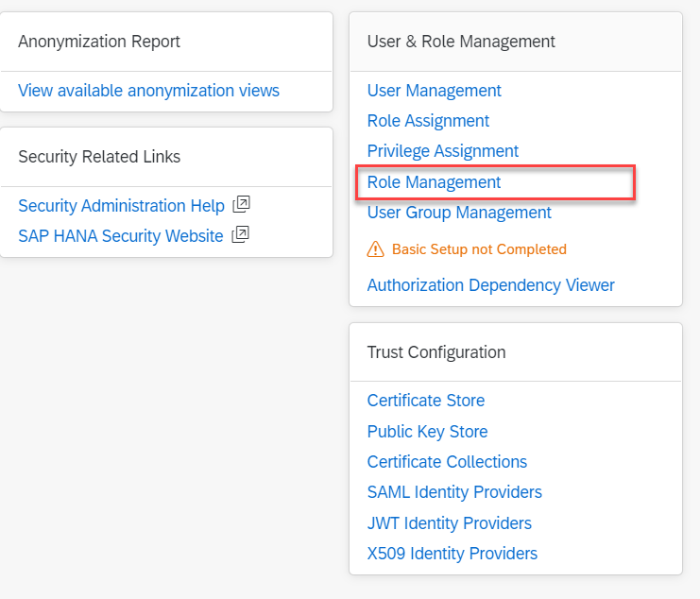
Task: Open Public Key Store link
Action: click(x=427, y=432)
